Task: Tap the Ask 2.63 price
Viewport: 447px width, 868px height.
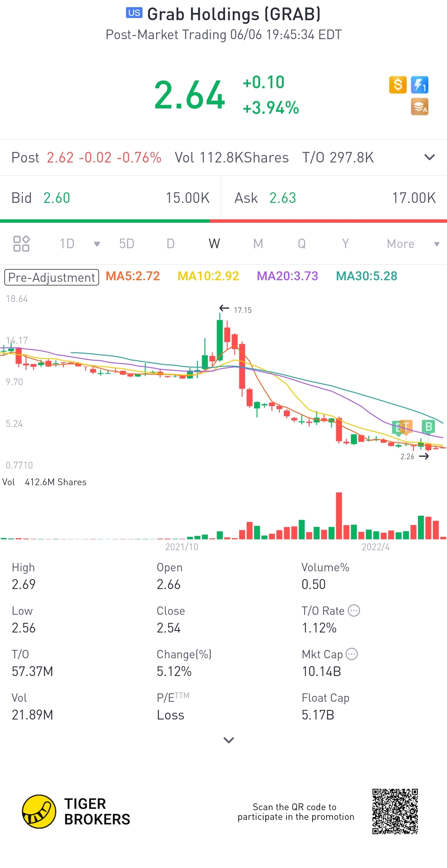Action: tap(282, 198)
